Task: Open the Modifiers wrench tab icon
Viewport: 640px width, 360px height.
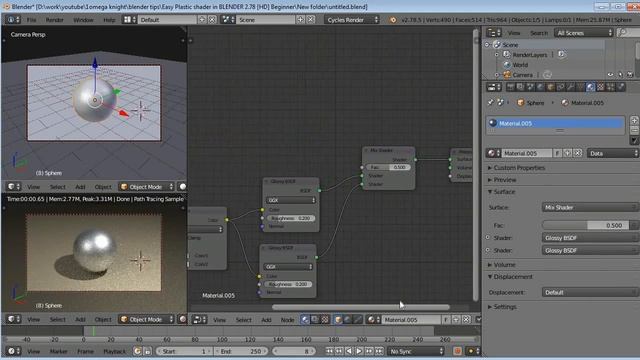Action: pyautogui.click(x=570, y=87)
